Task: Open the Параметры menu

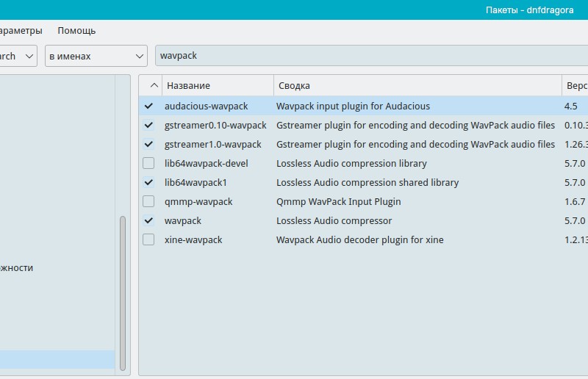Action: tap(19, 31)
